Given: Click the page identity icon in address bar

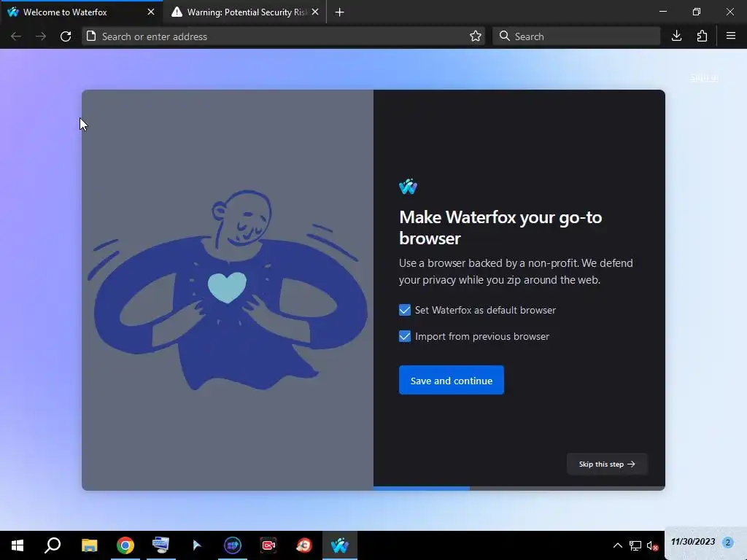Looking at the screenshot, I should [91, 36].
